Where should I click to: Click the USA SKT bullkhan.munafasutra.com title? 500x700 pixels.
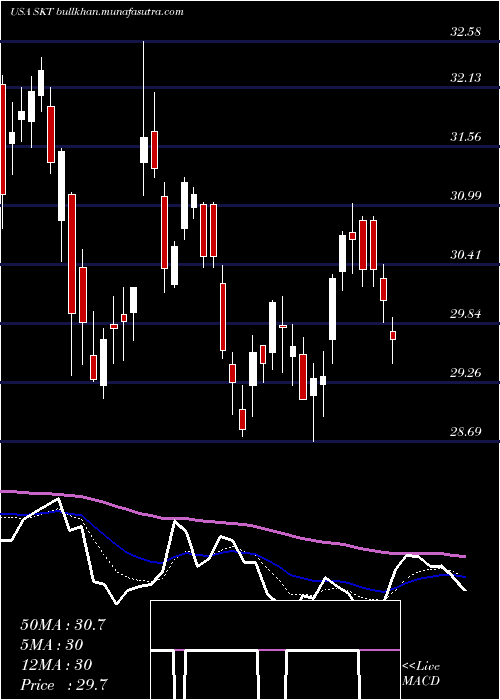click(x=97, y=12)
